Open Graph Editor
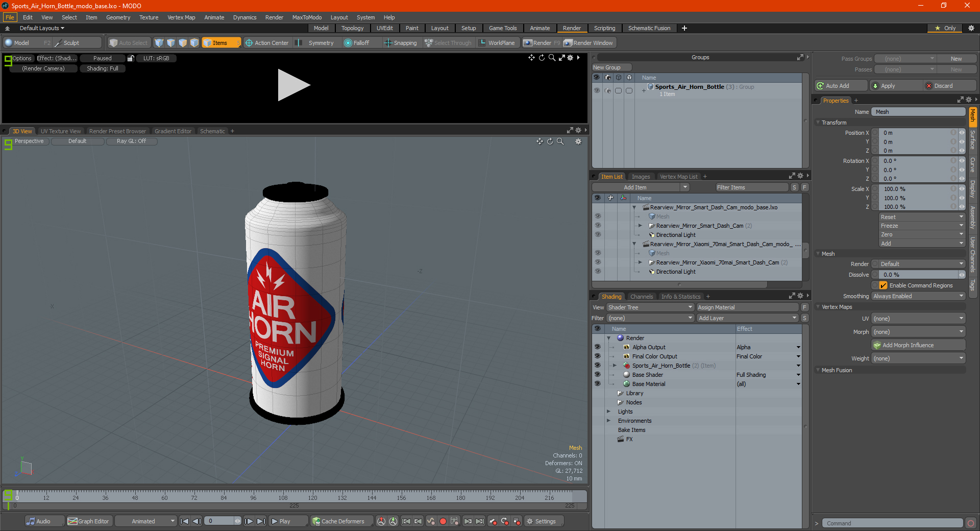Screen dimensions: 980x531 tap(89, 521)
